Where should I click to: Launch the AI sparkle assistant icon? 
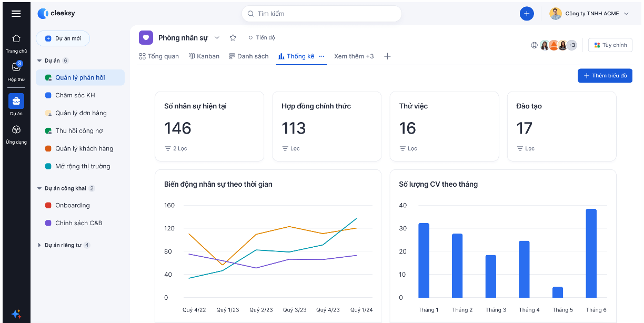pyautogui.click(x=16, y=314)
